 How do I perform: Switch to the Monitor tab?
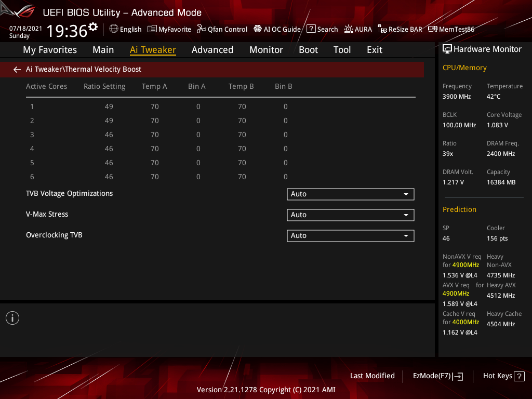tap(266, 49)
